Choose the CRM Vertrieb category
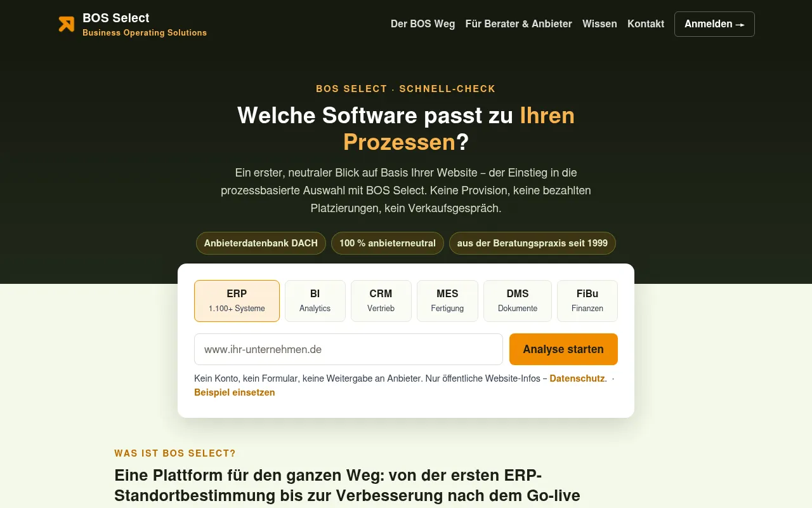The height and width of the screenshot is (508, 812). pos(381,301)
